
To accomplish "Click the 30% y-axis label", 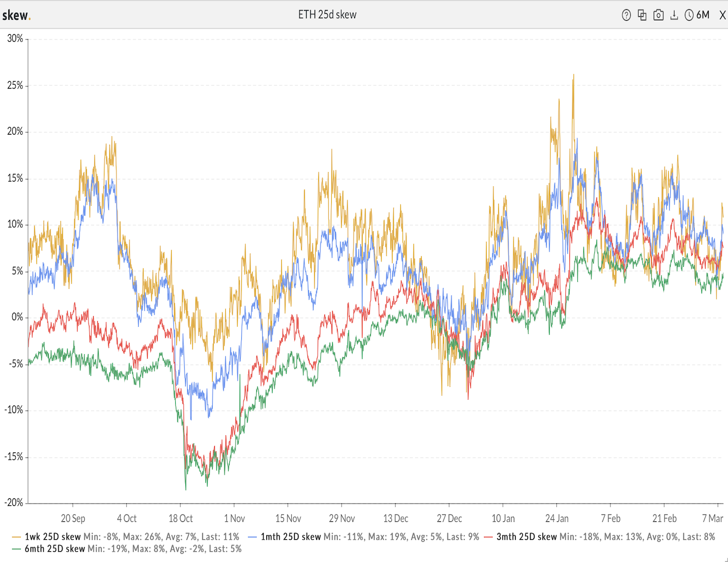I will pyautogui.click(x=15, y=39).
